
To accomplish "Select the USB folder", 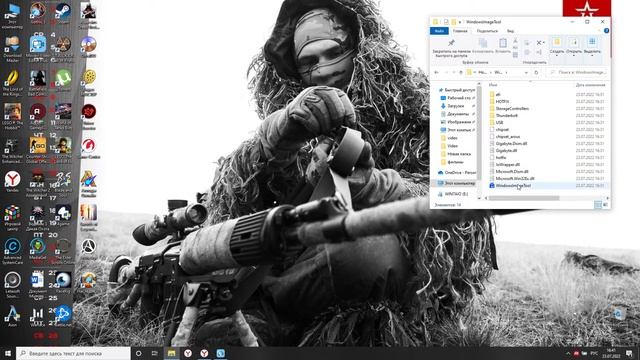I will coord(496,122).
